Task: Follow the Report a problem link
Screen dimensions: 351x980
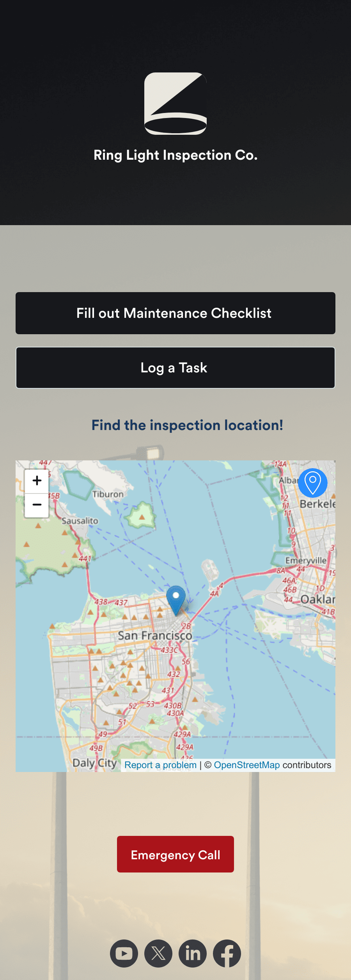Action: coord(160,765)
